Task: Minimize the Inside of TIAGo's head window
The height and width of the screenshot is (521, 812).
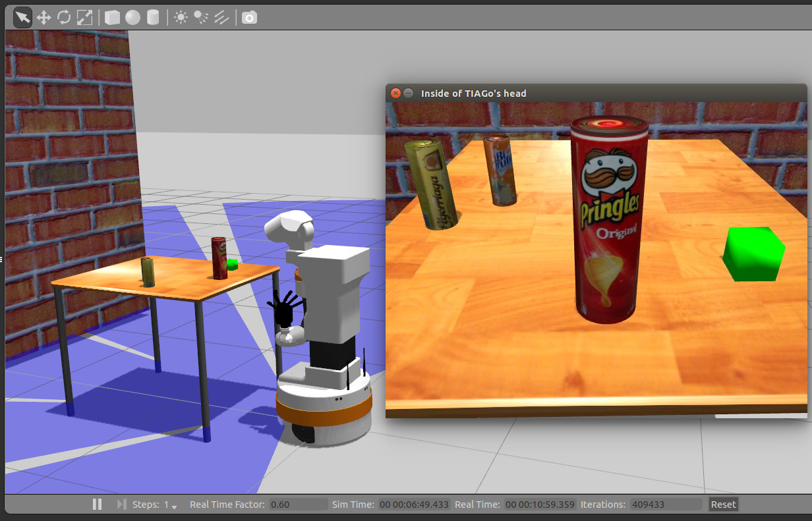Action: [x=409, y=93]
